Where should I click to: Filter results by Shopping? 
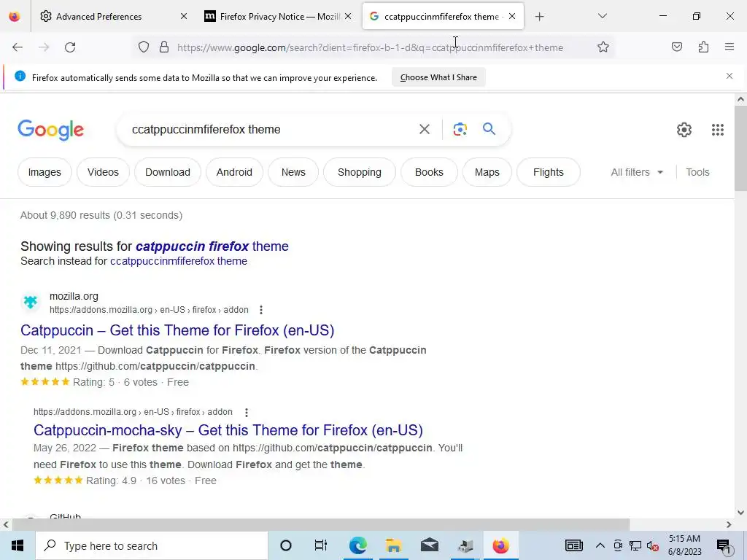360,172
